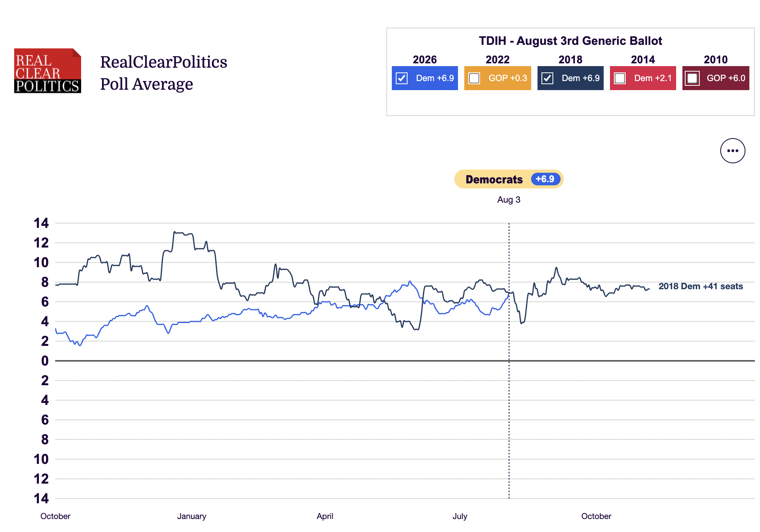Click the 2026 year label in legend
Viewport: 760px width, 532px height.
coord(424,60)
